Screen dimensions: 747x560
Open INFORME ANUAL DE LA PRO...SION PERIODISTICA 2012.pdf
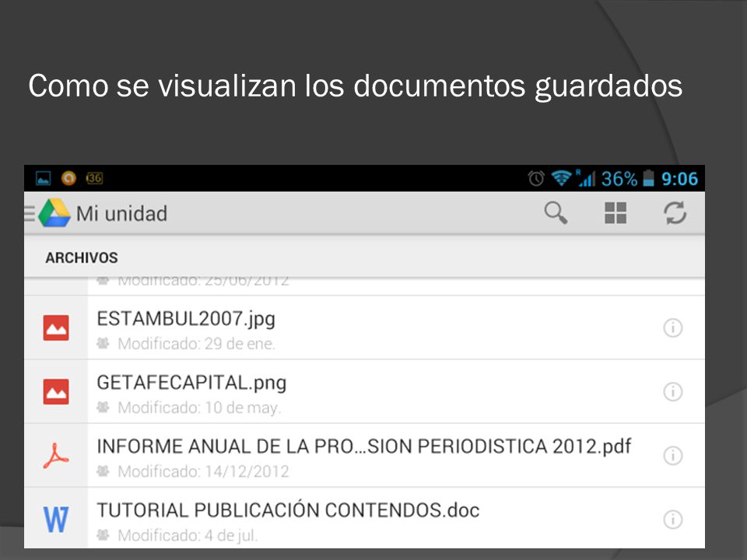tap(364, 455)
